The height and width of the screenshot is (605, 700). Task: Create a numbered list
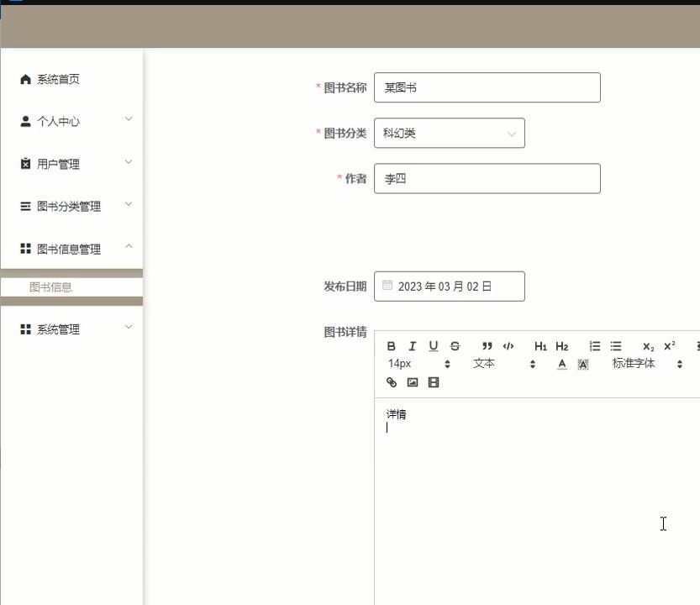pyautogui.click(x=595, y=346)
